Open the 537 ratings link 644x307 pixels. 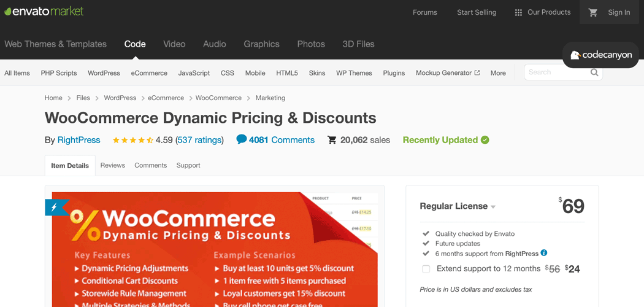coord(199,140)
